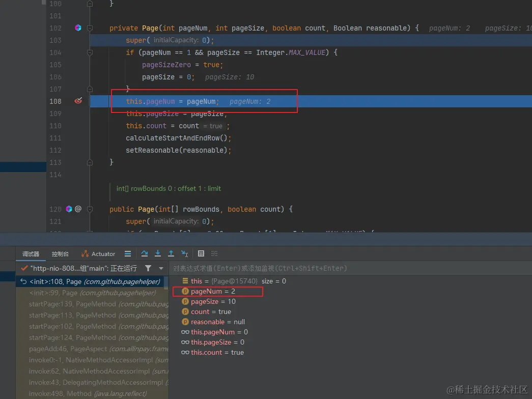
Task: Click line number 109 in the gutter
Action: click(55, 113)
